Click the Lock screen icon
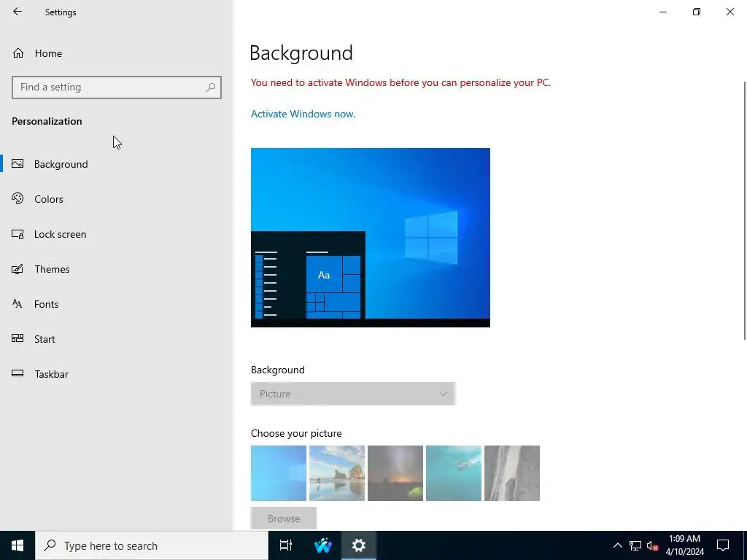The image size is (747, 560). pyautogui.click(x=18, y=234)
